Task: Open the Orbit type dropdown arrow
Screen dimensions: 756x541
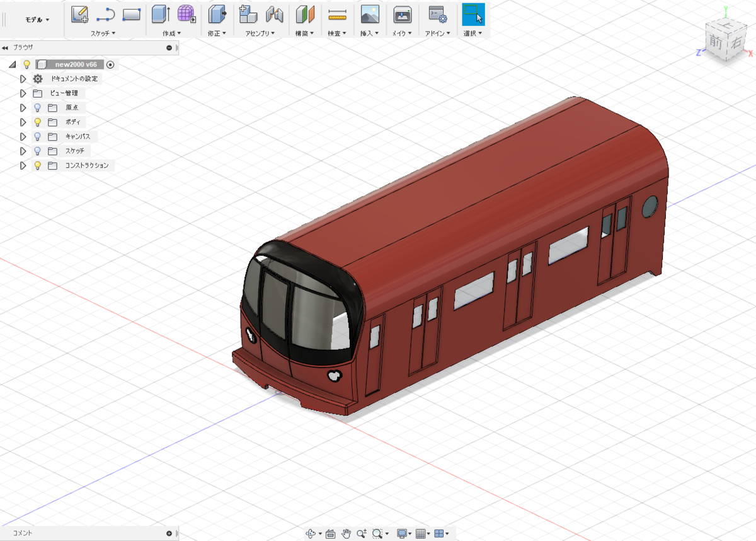Action: 320,534
